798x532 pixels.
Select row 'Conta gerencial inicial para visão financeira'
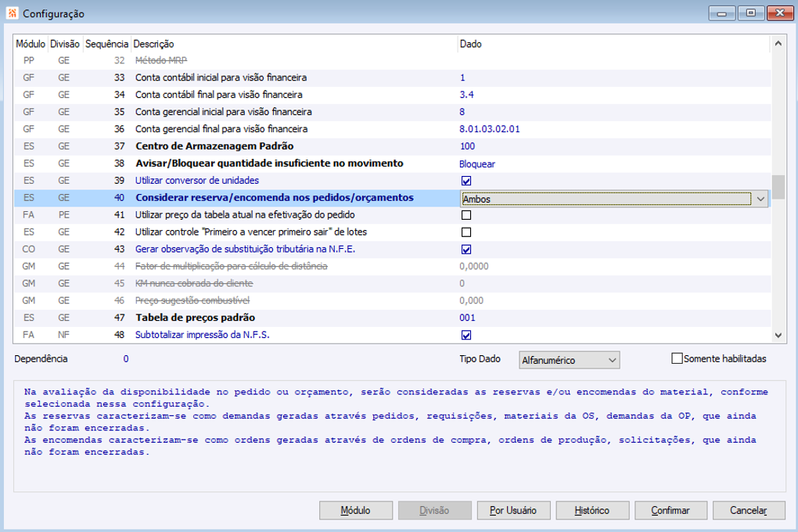click(x=392, y=112)
